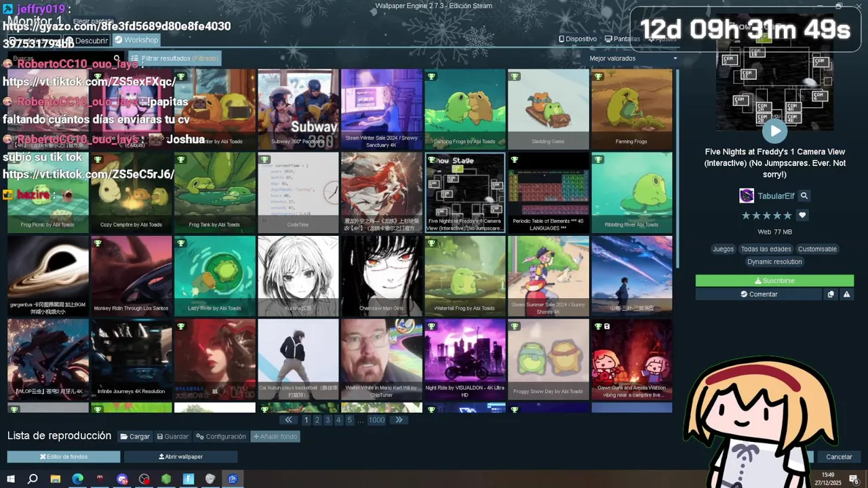Viewport: 868px width, 488px height.
Task: Click Cancelar button
Action: point(839,457)
